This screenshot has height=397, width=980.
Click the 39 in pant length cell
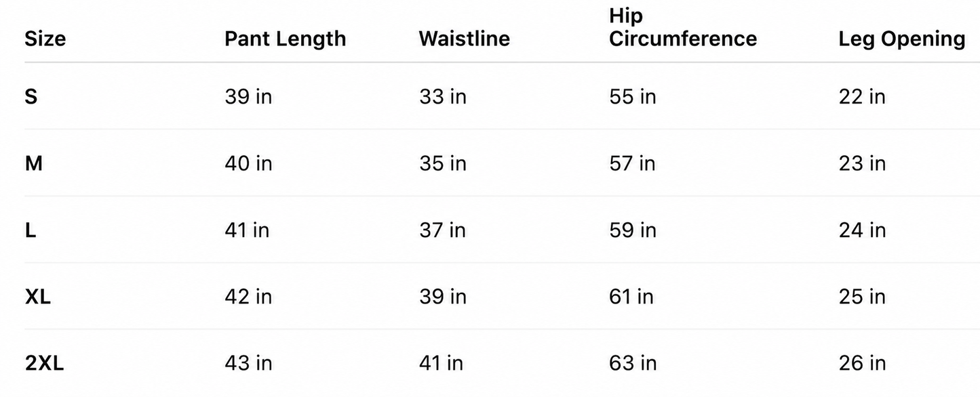[248, 97]
